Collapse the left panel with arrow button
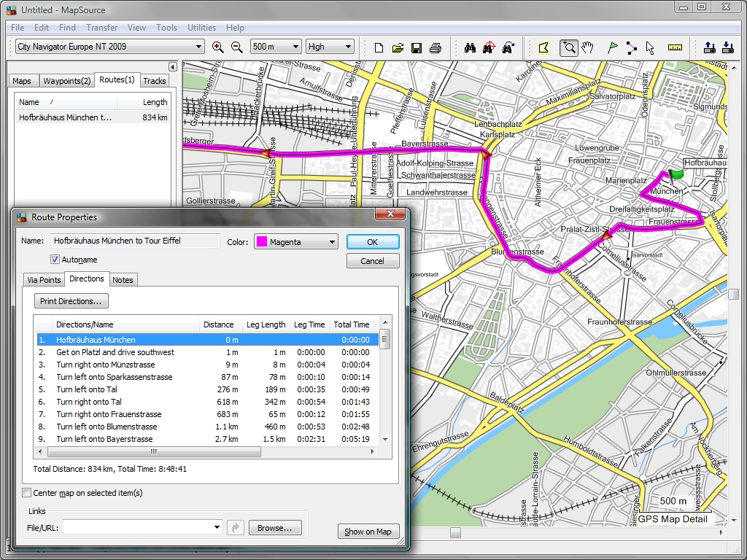This screenshot has height=560, width=747. (172, 66)
